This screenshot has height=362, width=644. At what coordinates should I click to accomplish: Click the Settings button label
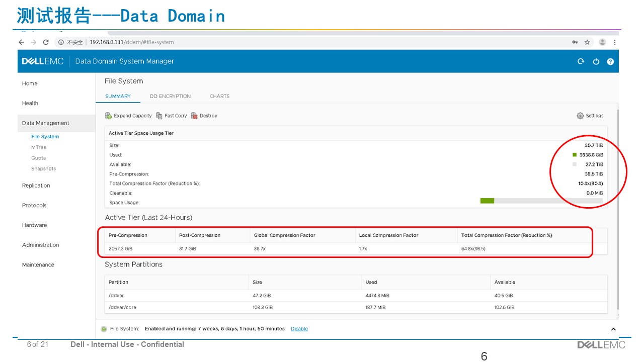click(x=595, y=116)
